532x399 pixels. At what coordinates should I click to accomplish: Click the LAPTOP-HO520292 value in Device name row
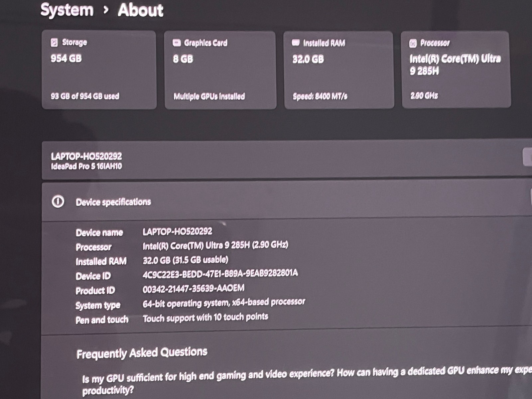coord(178,231)
